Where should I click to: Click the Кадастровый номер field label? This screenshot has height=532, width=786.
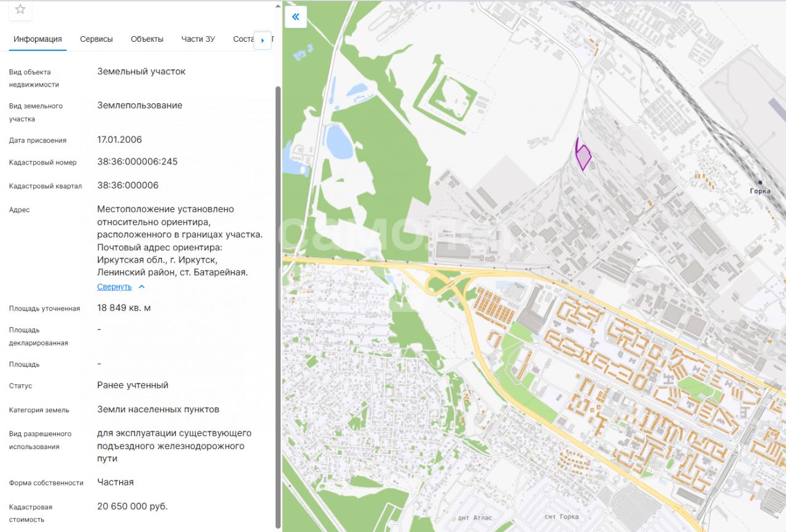click(43, 163)
